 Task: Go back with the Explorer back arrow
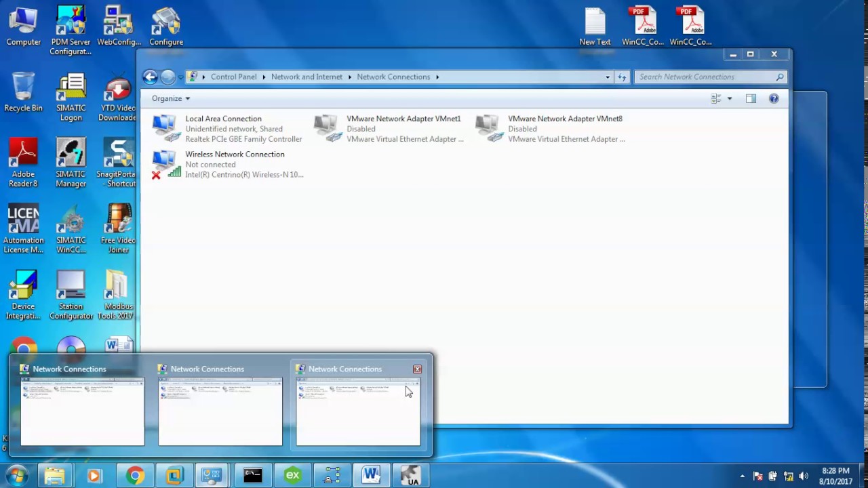point(151,77)
